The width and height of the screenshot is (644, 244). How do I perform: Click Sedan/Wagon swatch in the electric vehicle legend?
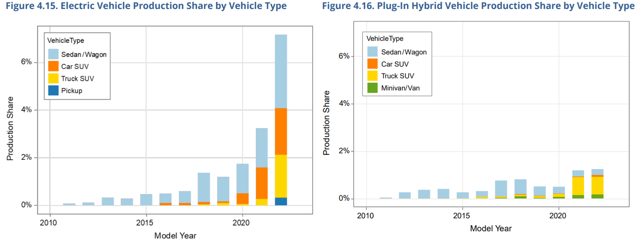(53, 54)
